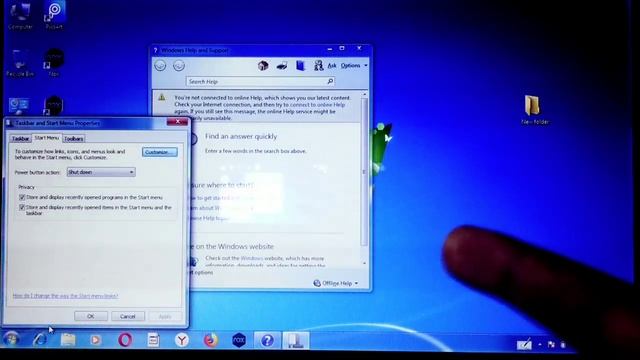The image size is (640, 360).
Task: Click 'connect to online Help' link
Action: pos(317,104)
